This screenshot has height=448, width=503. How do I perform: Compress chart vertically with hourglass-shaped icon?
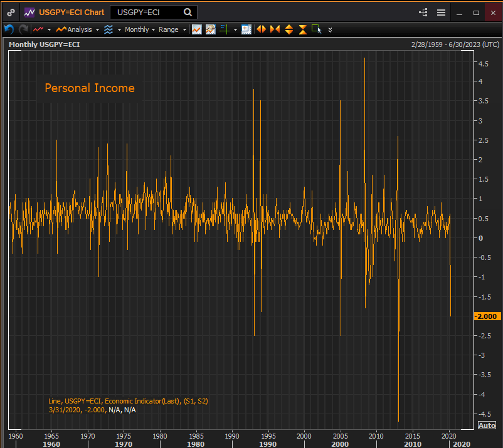coord(303,29)
